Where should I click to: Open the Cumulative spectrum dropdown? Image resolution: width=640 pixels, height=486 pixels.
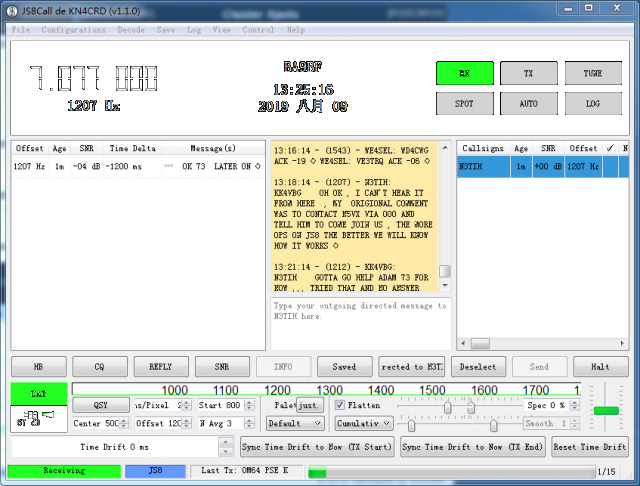pyautogui.click(x=364, y=423)
